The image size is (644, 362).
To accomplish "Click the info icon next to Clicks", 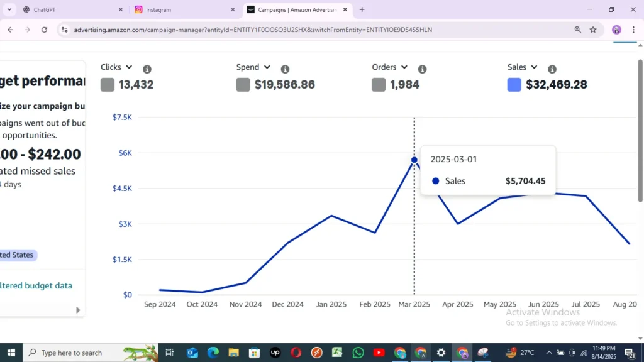I will coord(147,69).
